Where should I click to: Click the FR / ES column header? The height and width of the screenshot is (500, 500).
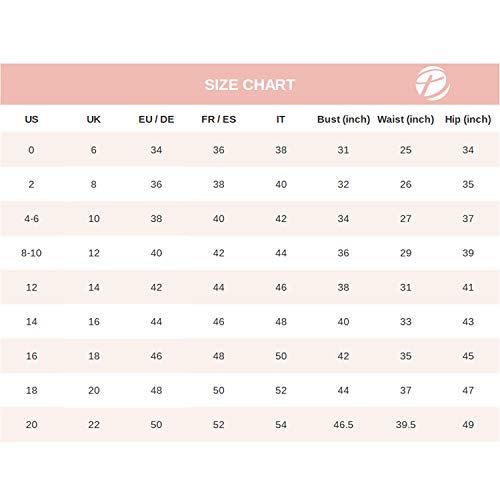pos(219,119)
